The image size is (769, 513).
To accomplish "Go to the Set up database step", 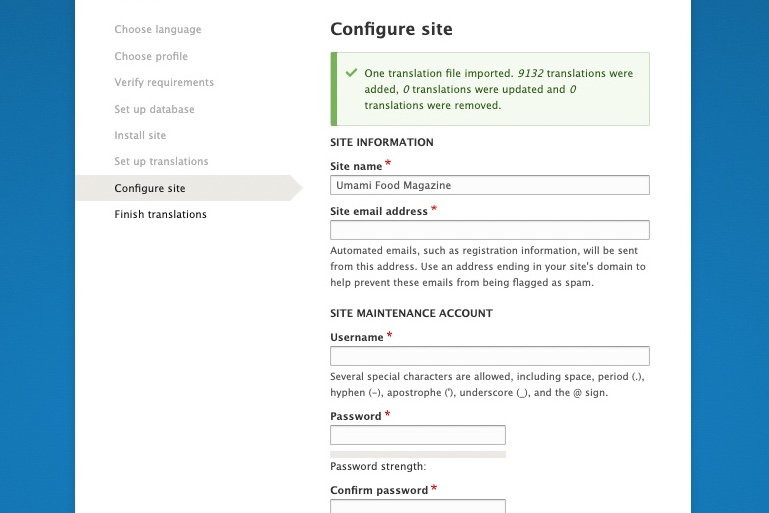I will click(x=154, y=109).
